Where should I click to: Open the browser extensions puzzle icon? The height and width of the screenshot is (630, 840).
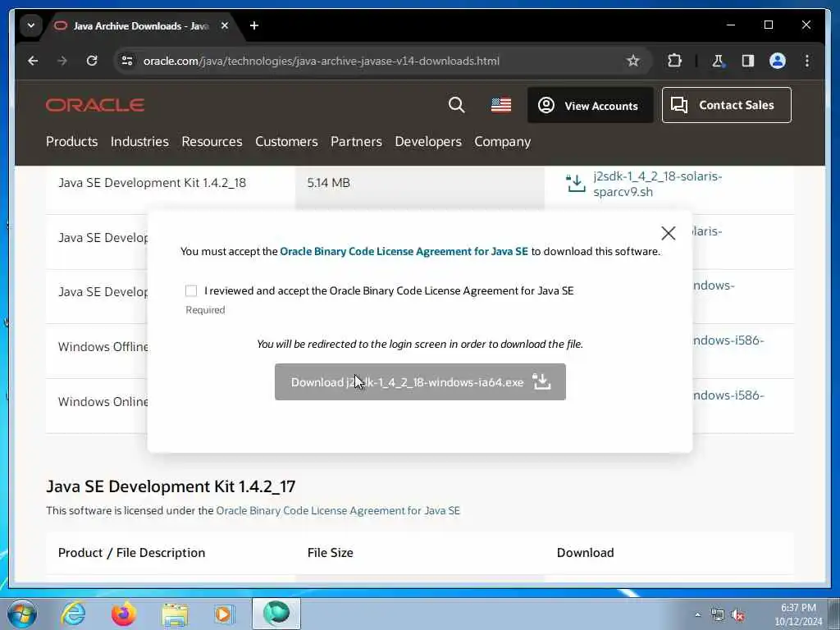coord(674,61)
